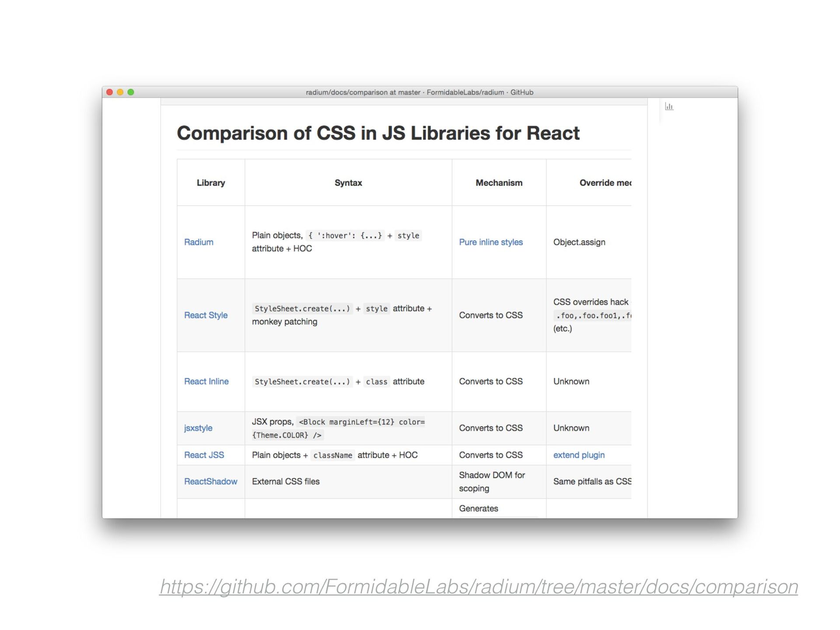Follow the jsxstyle link
840x630 pixels.
[198, 428]
